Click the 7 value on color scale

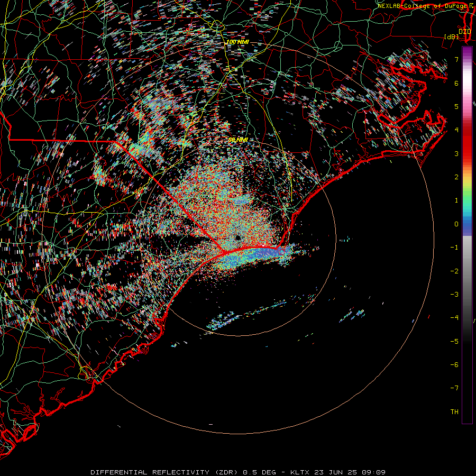[456, 59]
